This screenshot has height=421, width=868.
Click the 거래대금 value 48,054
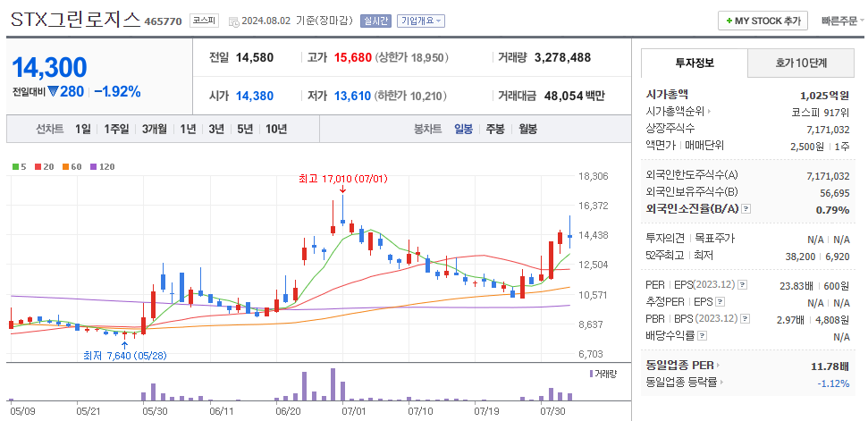click(x=563, y=97)
